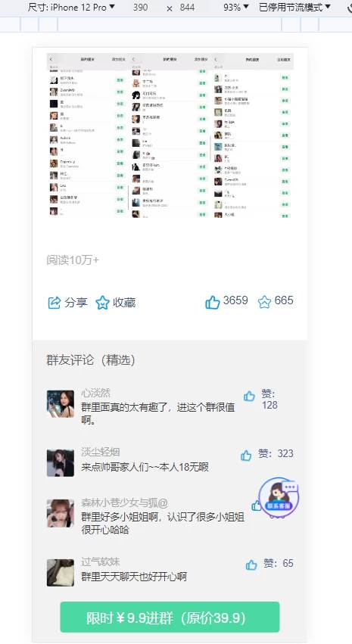352x644 pixels.
Task: Open 森林小巷少女与狐@ avatar thumbnail
Action: [x=61, y=513]
